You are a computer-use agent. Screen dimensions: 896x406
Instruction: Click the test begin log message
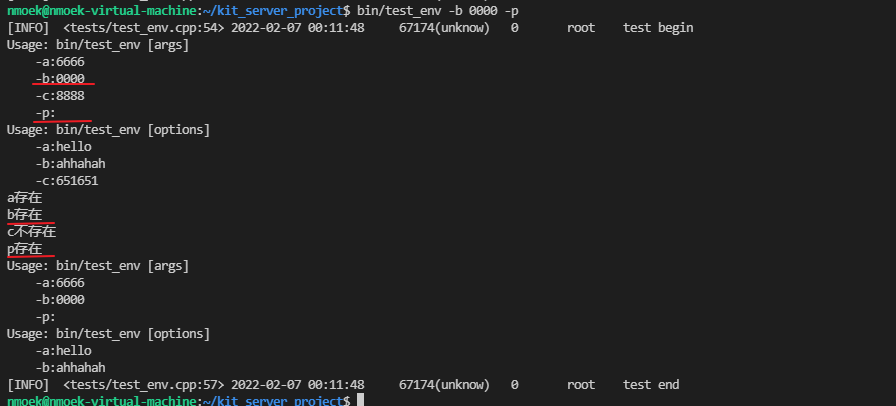coord(658,27)
